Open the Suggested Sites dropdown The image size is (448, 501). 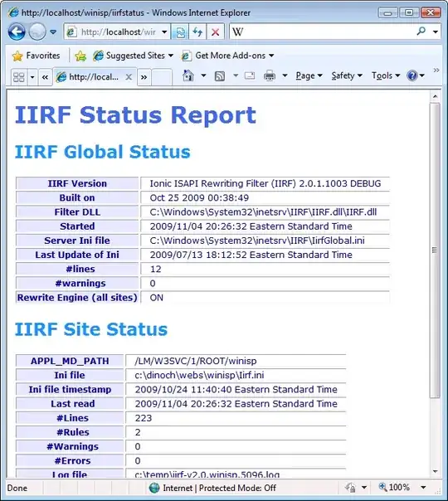pyautogui.click(x=134, y=56)
